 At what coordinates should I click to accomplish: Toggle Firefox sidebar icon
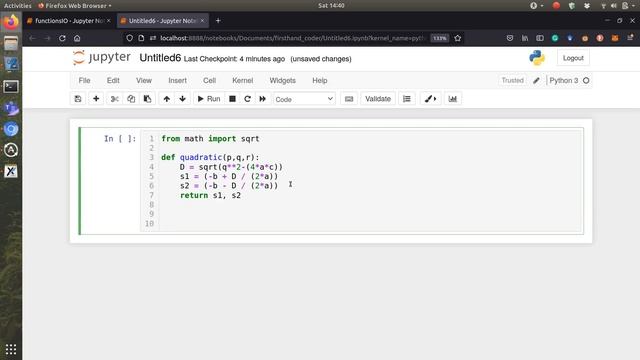pyautogui.click(x=540, y=38)
